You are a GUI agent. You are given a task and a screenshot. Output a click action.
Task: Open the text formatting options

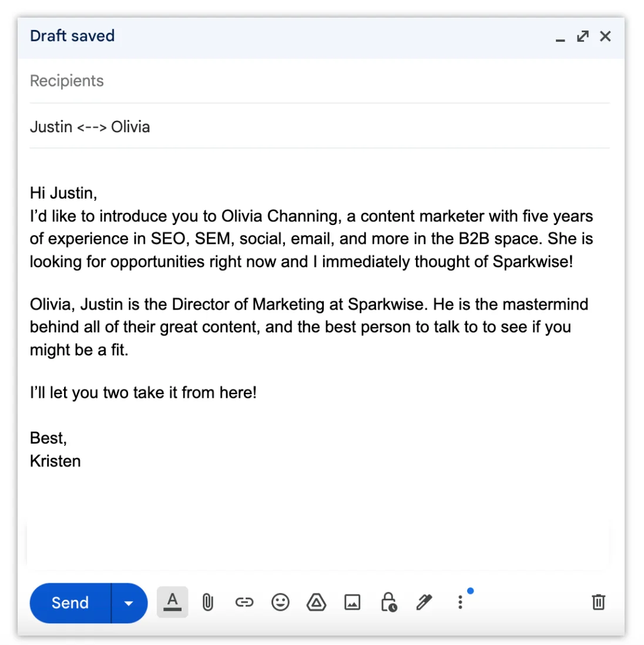point(172,602)
